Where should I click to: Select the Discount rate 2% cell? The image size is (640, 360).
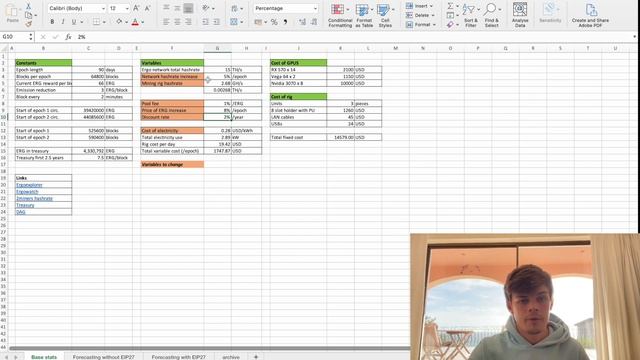pyautogui.click(x=218, y=117)
